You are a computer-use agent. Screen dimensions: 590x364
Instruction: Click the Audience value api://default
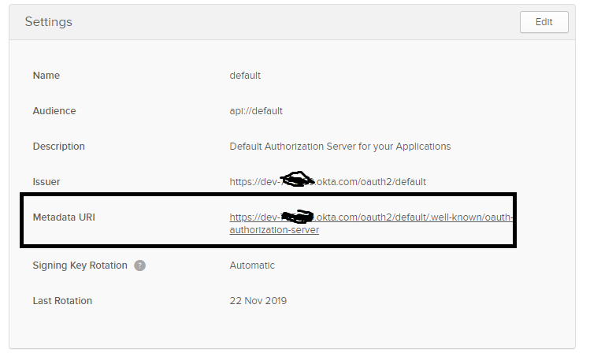256,111
